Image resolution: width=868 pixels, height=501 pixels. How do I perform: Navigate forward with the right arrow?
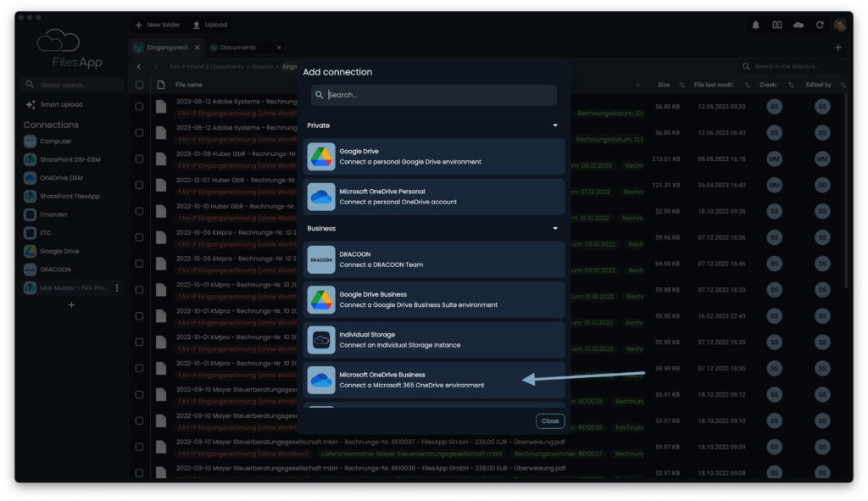tap(156, 67)
